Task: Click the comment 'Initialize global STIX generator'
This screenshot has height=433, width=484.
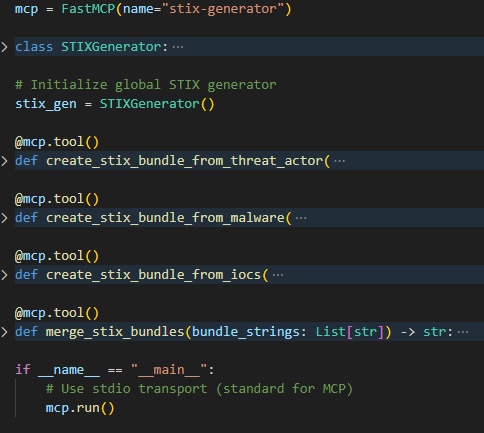Action: [x=146, y=85]
